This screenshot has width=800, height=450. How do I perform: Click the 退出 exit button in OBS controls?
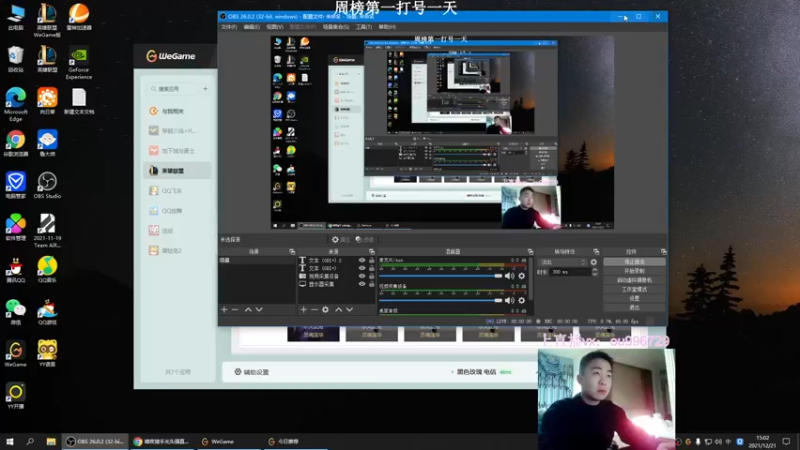click(x=634, y=308)
